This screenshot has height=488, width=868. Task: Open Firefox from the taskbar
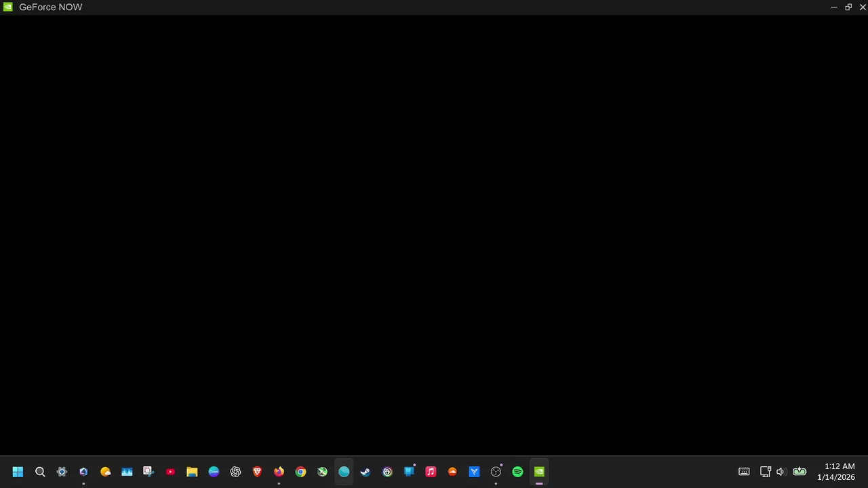tap(279, 472)
